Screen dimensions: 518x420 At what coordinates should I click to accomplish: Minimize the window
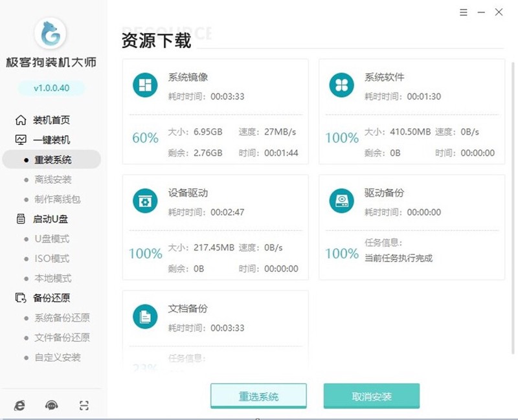coord(481,12)
